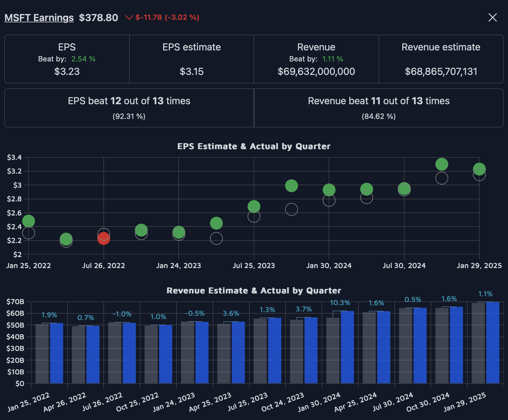Select the blue revenue bar for Jan 29, 2025
Screen dimensions: 508x420
click(492, 342)
